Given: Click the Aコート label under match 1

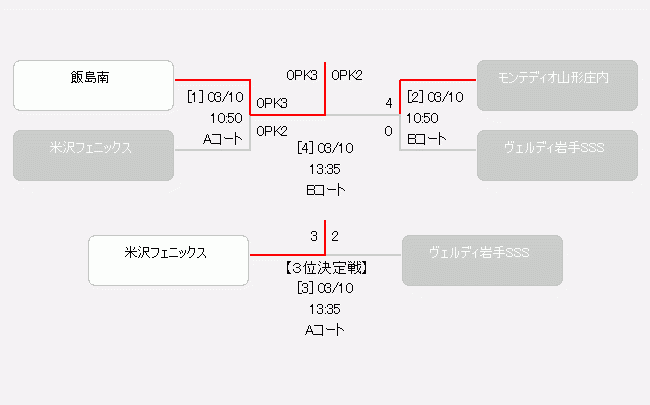Looking at the screenshot, I should click(x=223, y=139).
